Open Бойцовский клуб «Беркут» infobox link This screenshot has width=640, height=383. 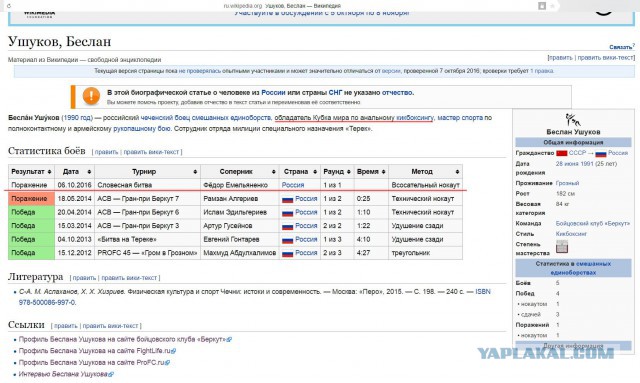tap(593, 224)
